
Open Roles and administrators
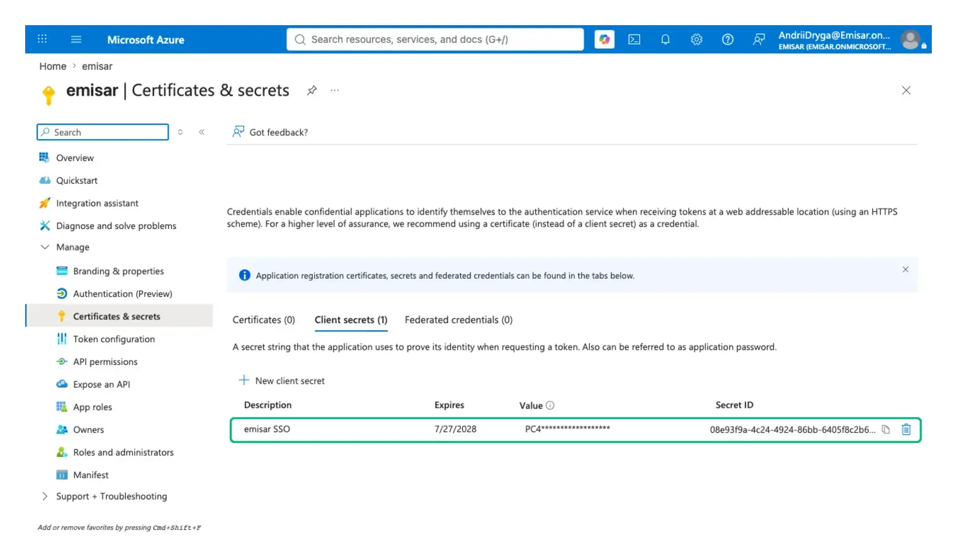[x=123, y=452]
